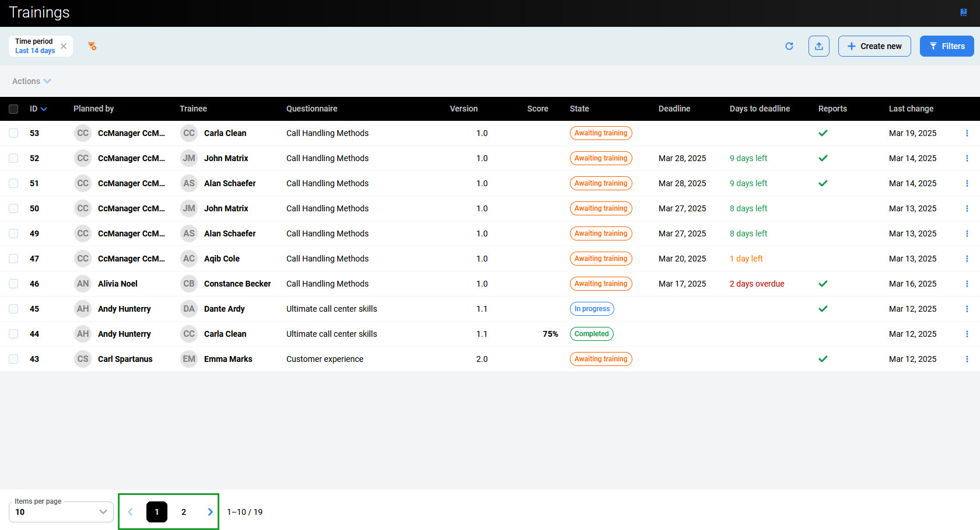
Task: Expand the Actions dropdown
Action: 32,81
